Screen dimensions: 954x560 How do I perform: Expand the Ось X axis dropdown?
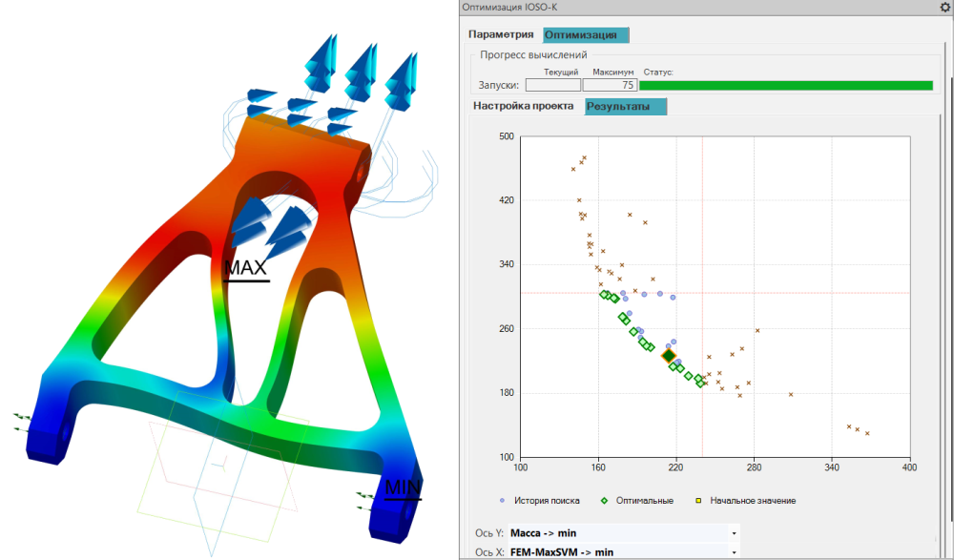(x=734, y=552)
